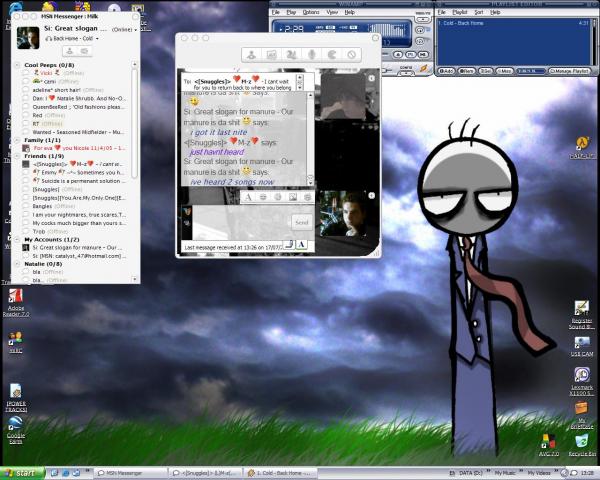Open My Briefcase desktop icon
The height and width of the screenshot is (480, 600).
pyautogui.click(x=582, y=415)
